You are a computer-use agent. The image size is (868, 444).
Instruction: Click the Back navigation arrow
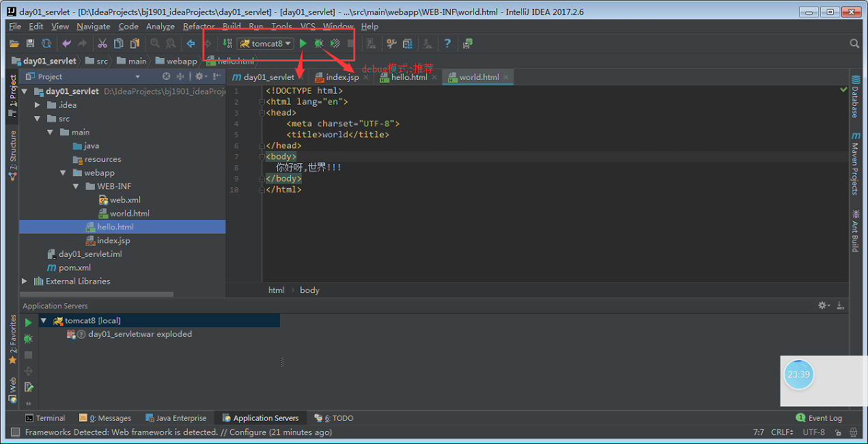pos(191,44)
